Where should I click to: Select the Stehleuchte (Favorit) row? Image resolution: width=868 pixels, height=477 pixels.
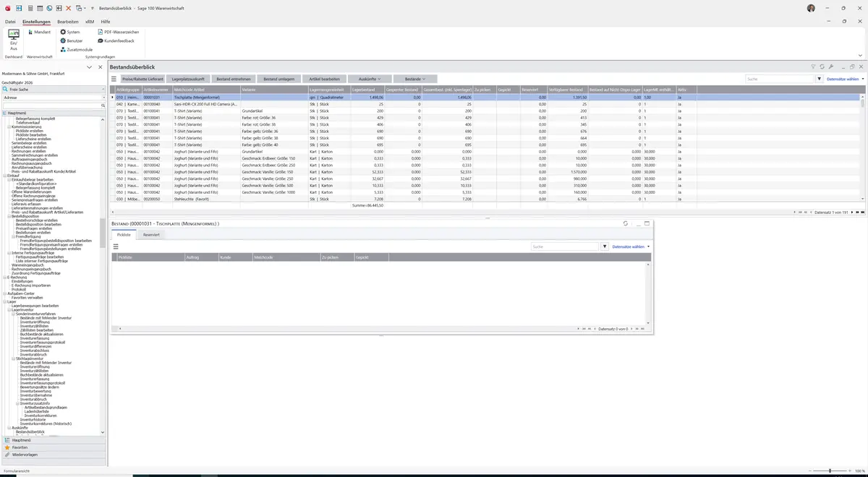click(486, 199)
